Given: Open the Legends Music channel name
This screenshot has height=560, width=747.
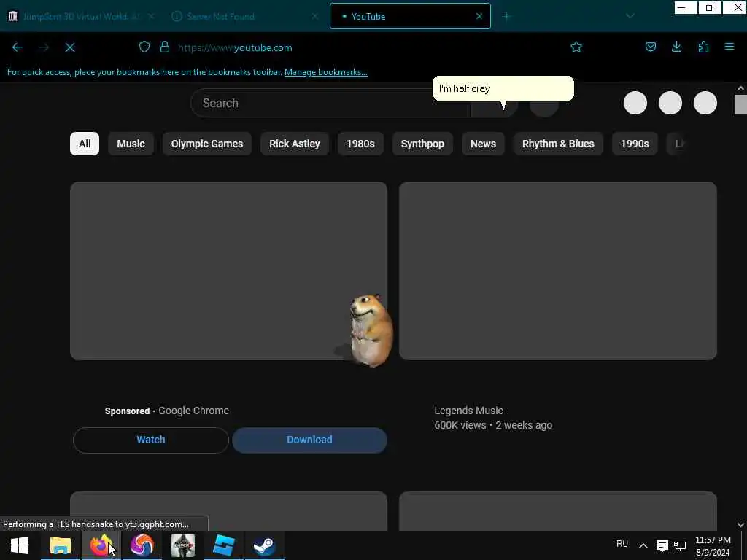Looking at the screenshot, I should coord(468,411).
